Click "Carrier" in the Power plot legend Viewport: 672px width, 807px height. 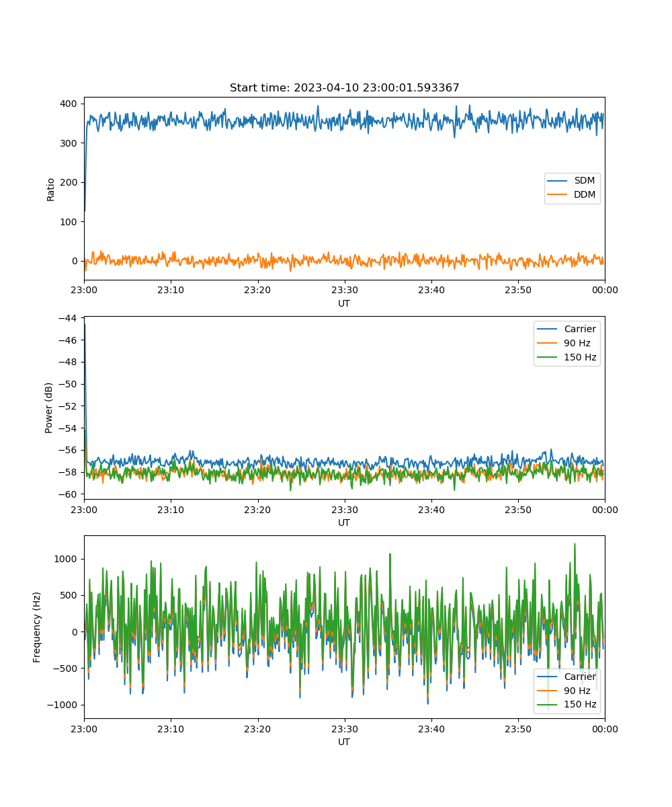[580, 330]
